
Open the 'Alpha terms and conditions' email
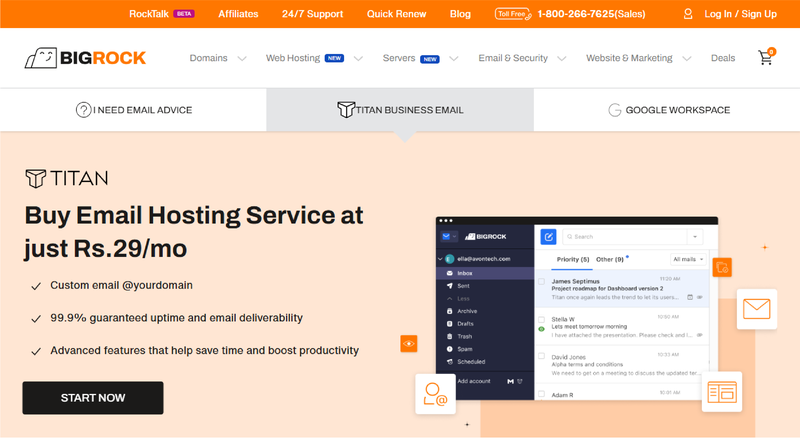[622, 364]
